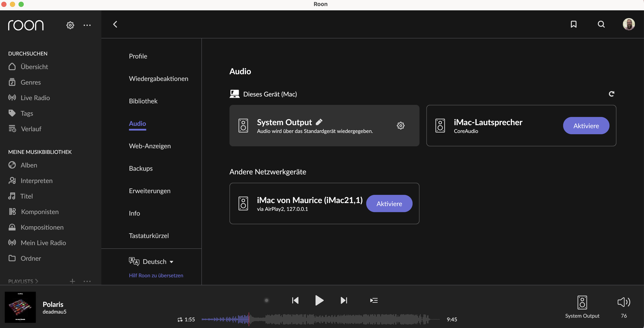Add a new playlist with plus
The height and width of the screenshot is (328, 644).
click(72, 281)
